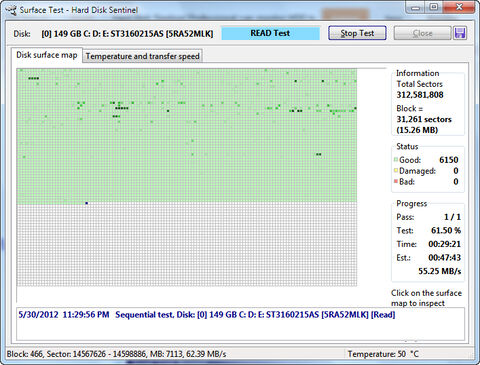The width and height of the screenshot is (480, 365).
Task: Click the Temperature 50 °C status text
Action: point(383,354)
